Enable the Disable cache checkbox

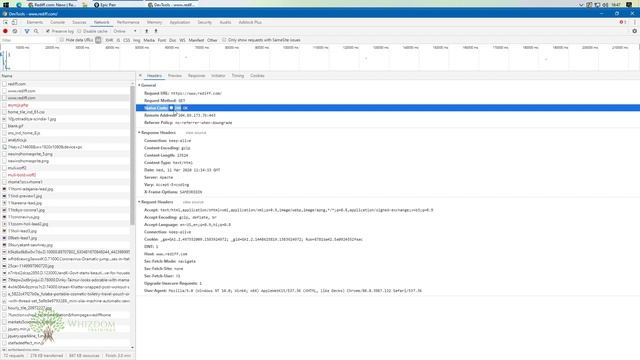[80, 31]
